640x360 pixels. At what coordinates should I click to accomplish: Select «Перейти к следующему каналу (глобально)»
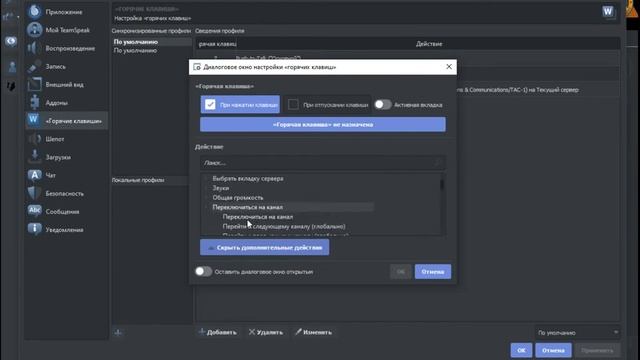point(284,227)
